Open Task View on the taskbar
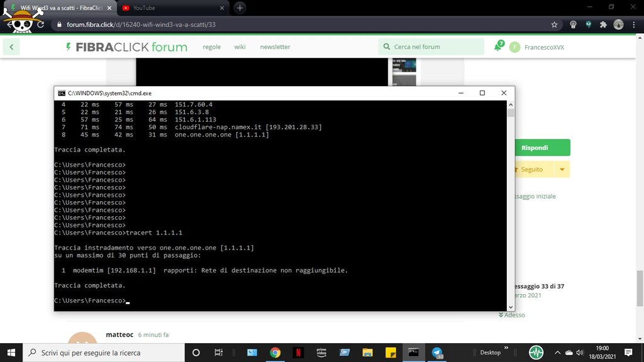 [218, 353]
